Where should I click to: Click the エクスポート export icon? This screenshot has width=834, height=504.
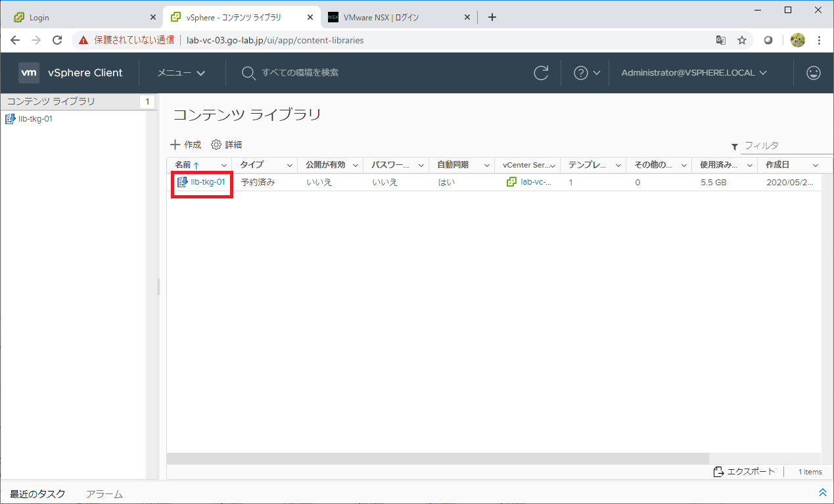click(718, 472)
